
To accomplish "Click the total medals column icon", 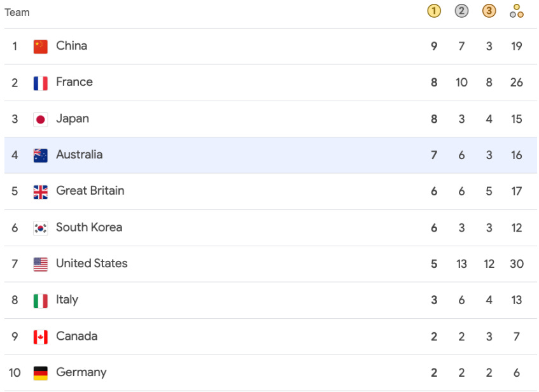I will [x=516, y=11].
